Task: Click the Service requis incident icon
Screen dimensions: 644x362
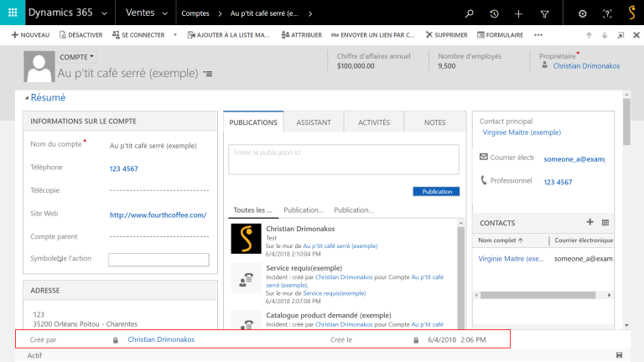Action: pos(246,278)
